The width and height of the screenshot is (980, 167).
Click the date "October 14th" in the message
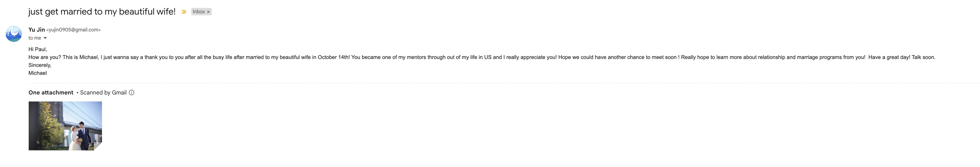(333, 57)
